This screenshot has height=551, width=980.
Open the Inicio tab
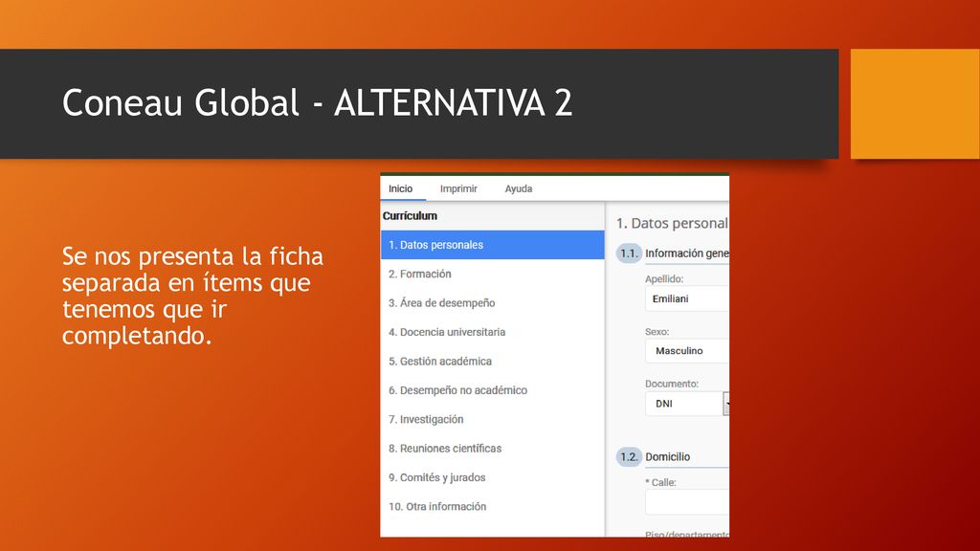(x=401, y=188)
